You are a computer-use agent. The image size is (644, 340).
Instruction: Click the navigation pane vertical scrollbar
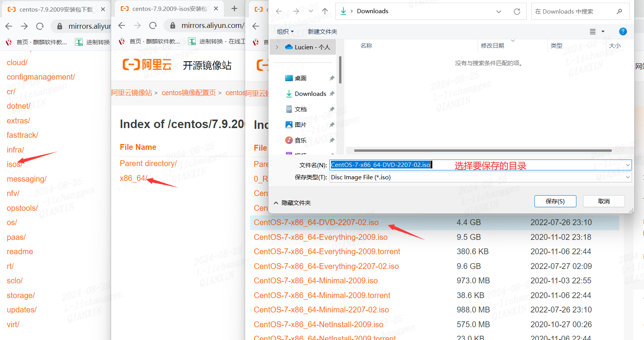340,70
